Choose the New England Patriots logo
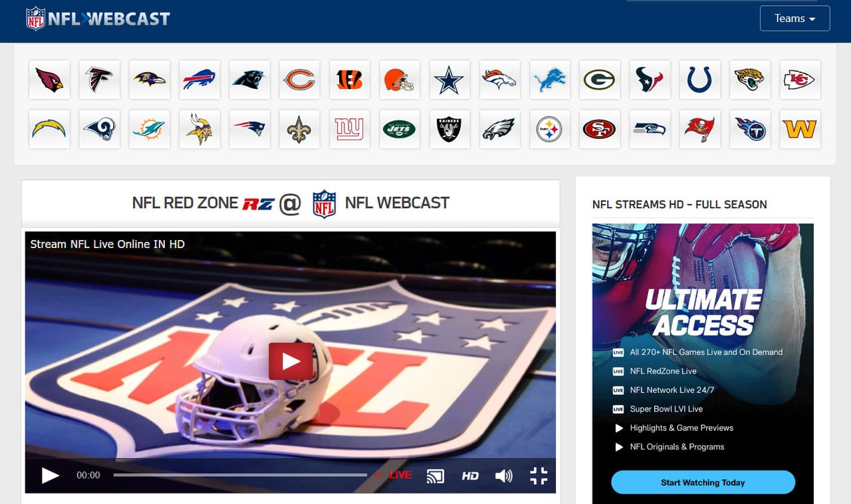Viewport: 851px width, 504px height. point(250,129)
